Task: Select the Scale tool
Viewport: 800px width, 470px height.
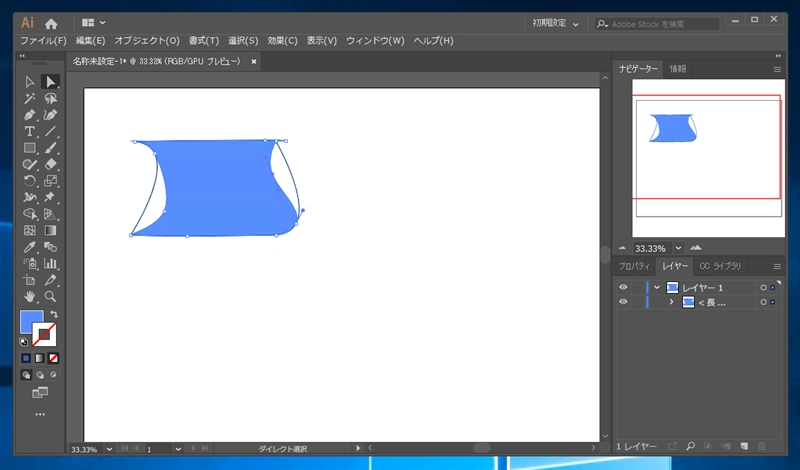Action: pyautogui.click(x=50, y=181)
